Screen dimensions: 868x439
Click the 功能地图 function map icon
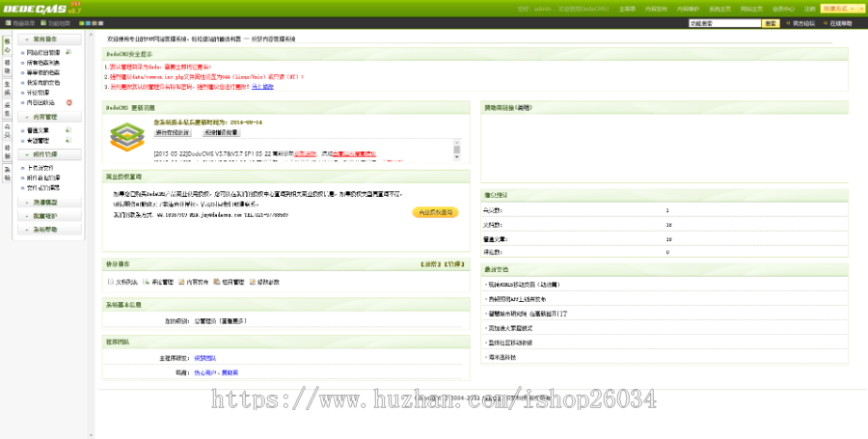[57, 23]
